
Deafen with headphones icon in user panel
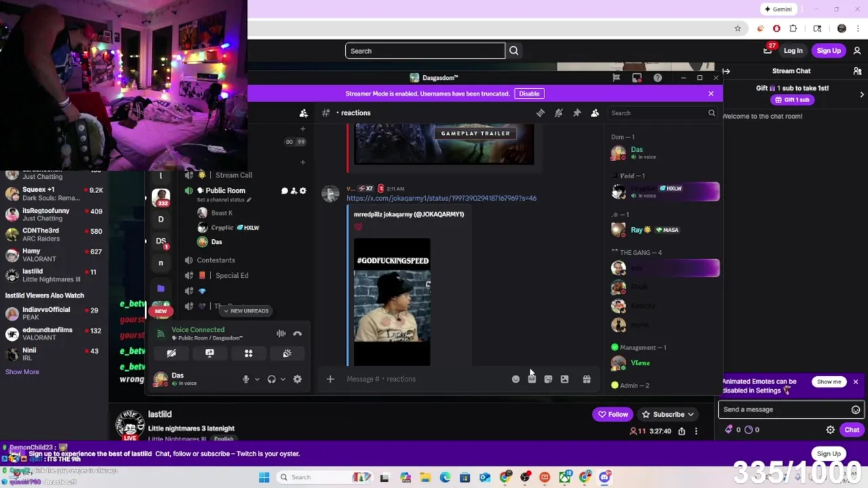pos(271,380)
